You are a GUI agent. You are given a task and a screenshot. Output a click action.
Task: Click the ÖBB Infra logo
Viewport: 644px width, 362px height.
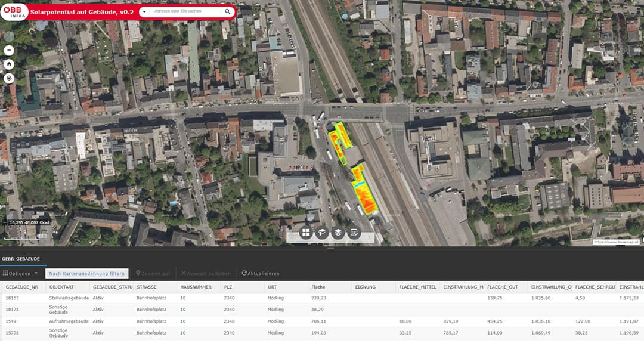15,11
